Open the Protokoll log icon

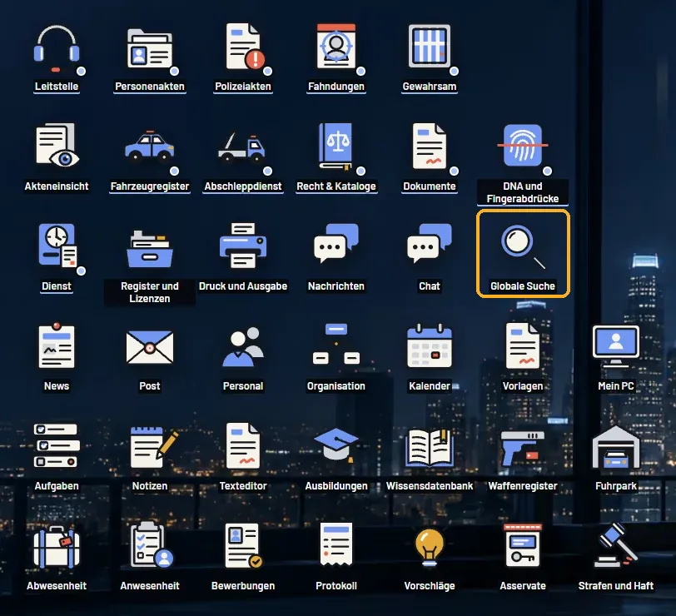point(336,545)
